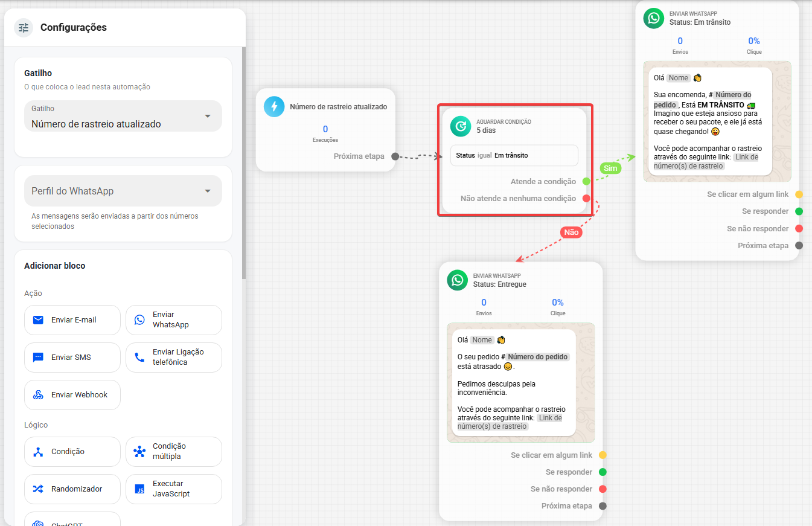This screenshot has width=812, height=526.
Task: Click the clock icon on the Aguardar Condição block
Action: click(x=460, y=126)
